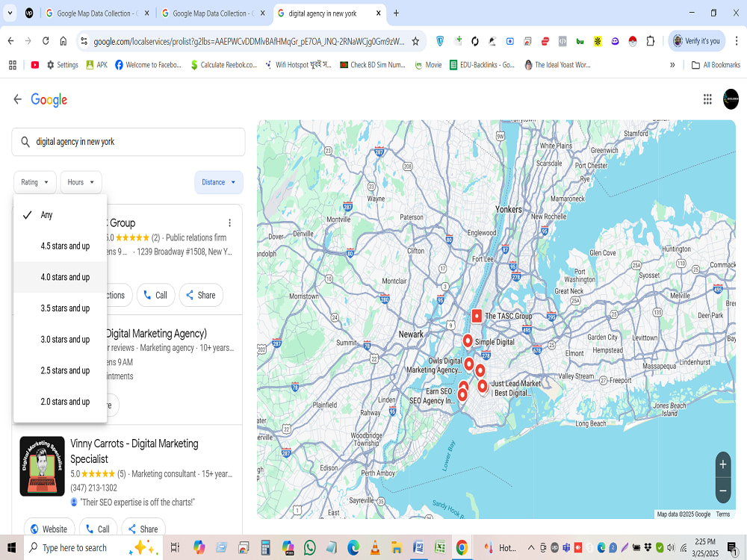The image size is (747, 560).
Task: Open Vinny Carrots listing thumbnail image
Action: pyautogui.click(x=42, y=466)
